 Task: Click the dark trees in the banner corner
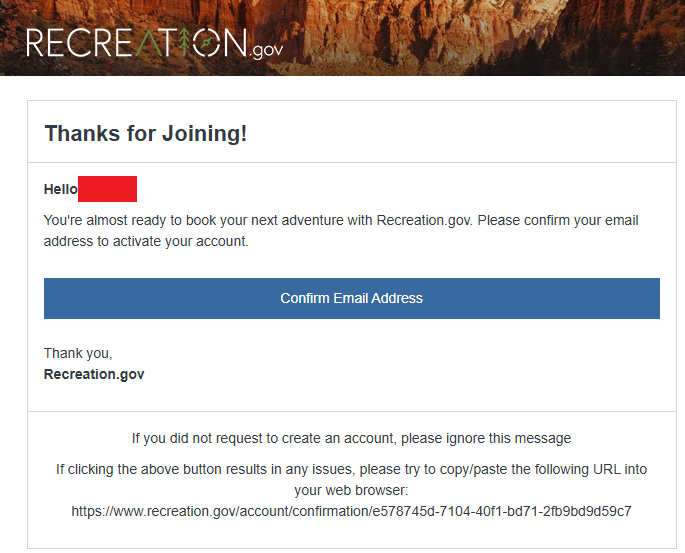pos(651,48)
